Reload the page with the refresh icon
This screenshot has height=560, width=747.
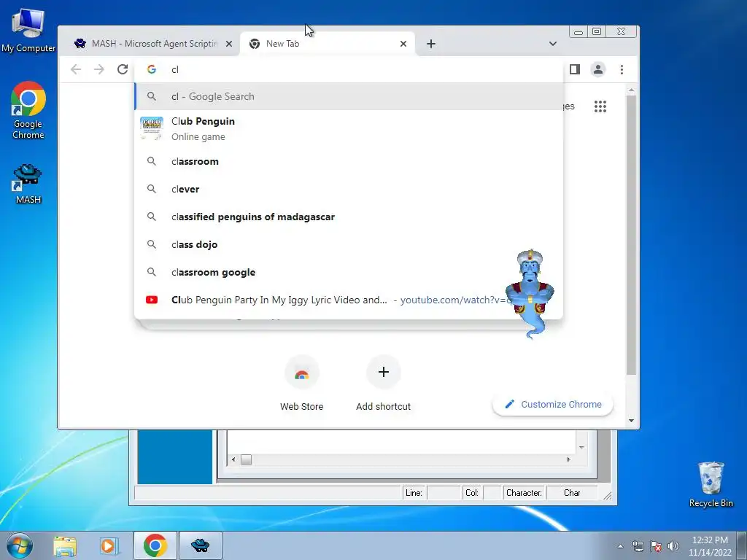[x=123, y=69]
